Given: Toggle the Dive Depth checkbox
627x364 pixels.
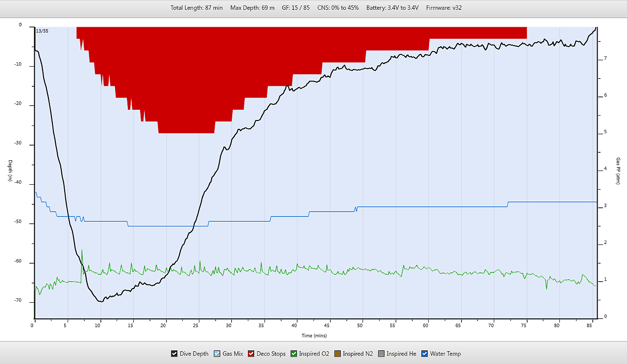Looking at the screenshot, I should pyautogui.click(x=174, y=354).
